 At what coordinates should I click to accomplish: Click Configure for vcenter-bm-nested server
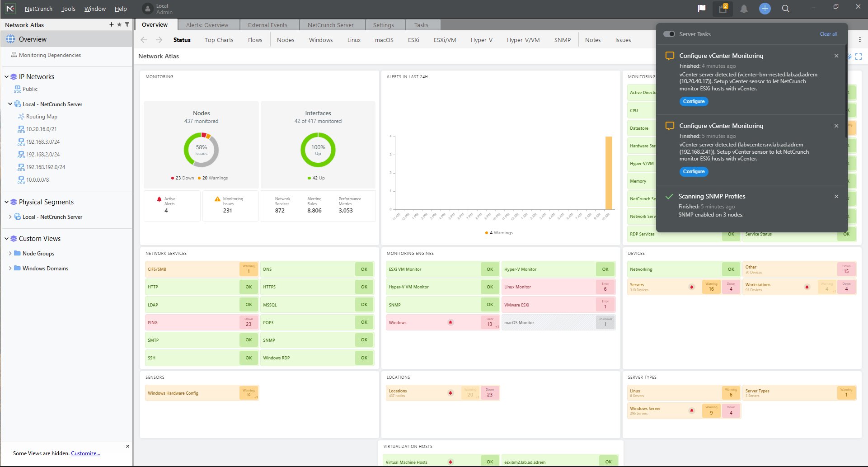pyautogui.click(x=694, y=101)
